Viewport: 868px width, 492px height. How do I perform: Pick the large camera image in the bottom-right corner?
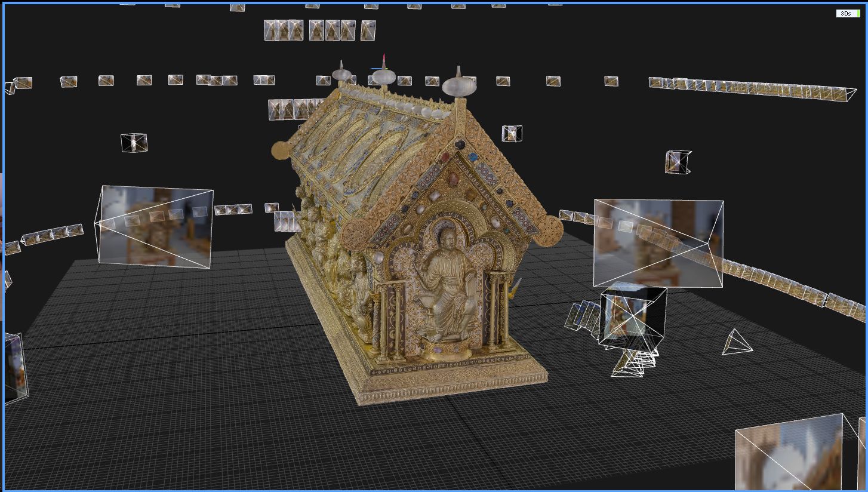[788, 455]
